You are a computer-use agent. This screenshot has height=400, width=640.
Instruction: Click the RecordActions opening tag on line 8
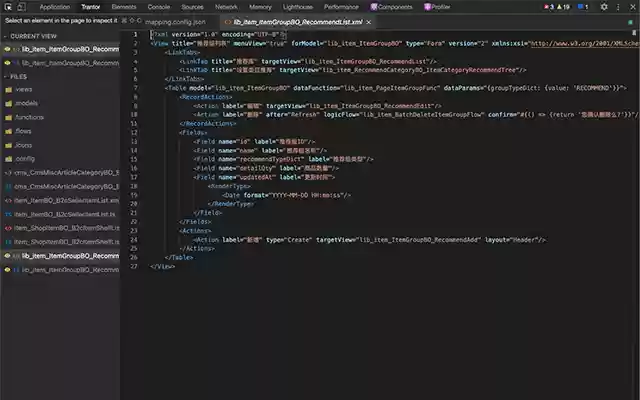(205, 97)
